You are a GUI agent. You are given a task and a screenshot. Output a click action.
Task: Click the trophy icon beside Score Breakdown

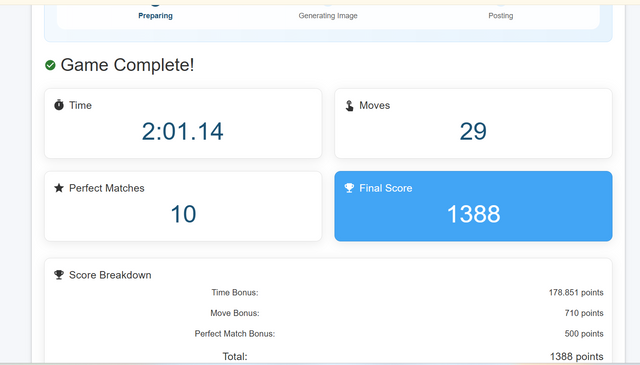pyautogui.click(x=59, y=275)
